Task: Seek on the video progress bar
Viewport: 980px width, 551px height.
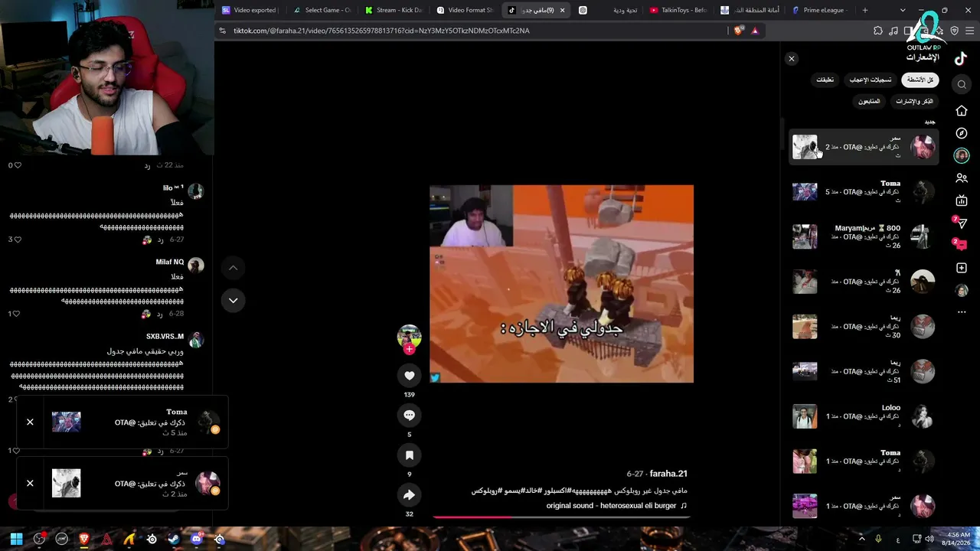Action: (x=562, y=517)
